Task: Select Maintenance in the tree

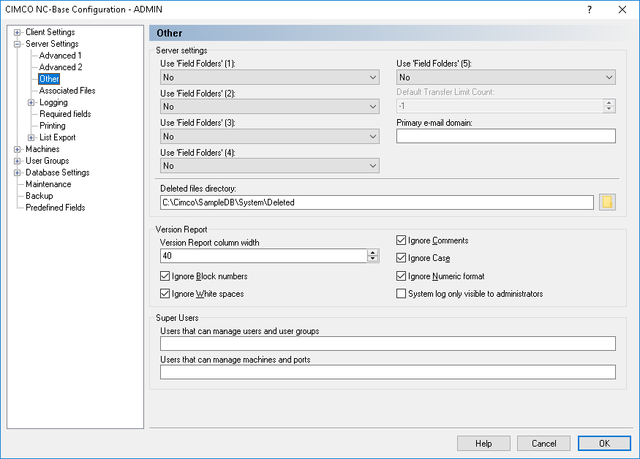Action: (48, 184)
